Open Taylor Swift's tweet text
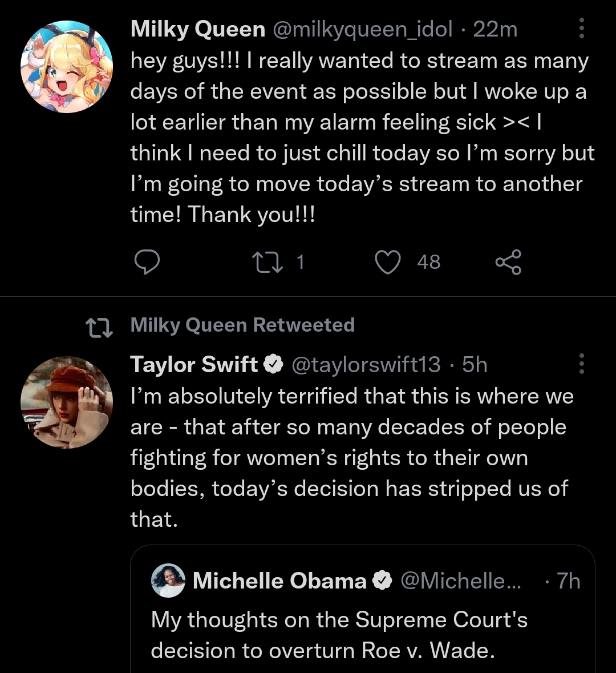 351,458
